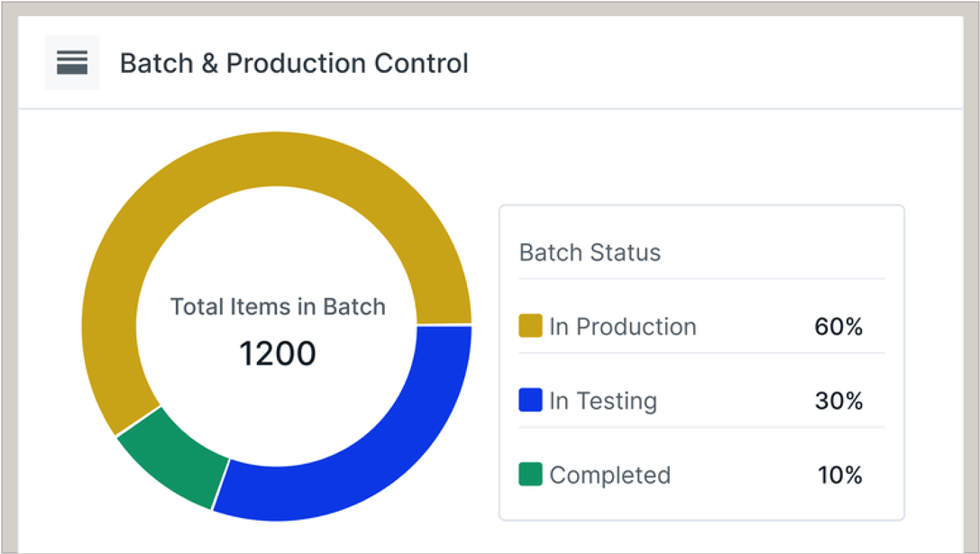980x554 pixels.
Task: Click the Batch & Production Control title
Action: [x=294, y=64]
